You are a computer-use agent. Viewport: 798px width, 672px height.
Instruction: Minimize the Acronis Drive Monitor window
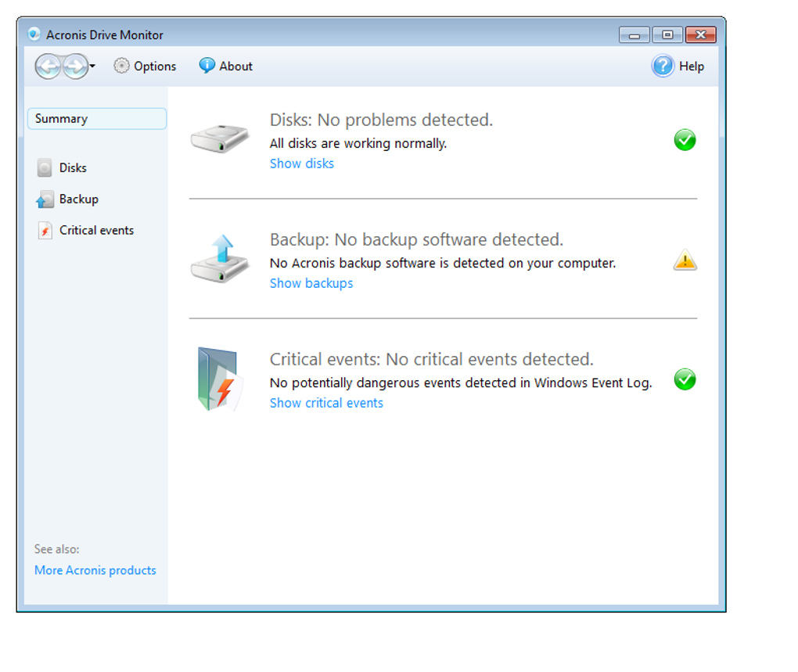[x=634, y=35]
